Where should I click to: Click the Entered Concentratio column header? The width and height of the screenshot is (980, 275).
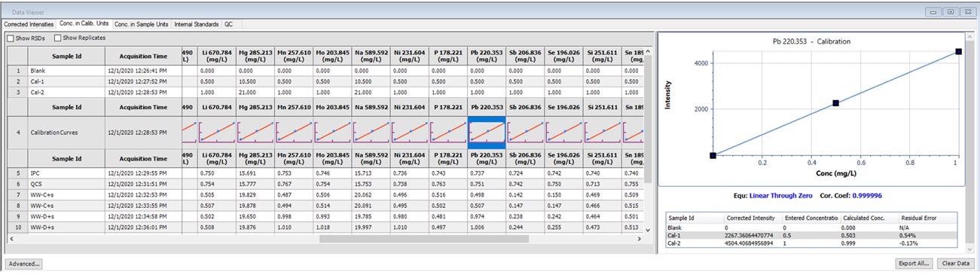[811, 218]
